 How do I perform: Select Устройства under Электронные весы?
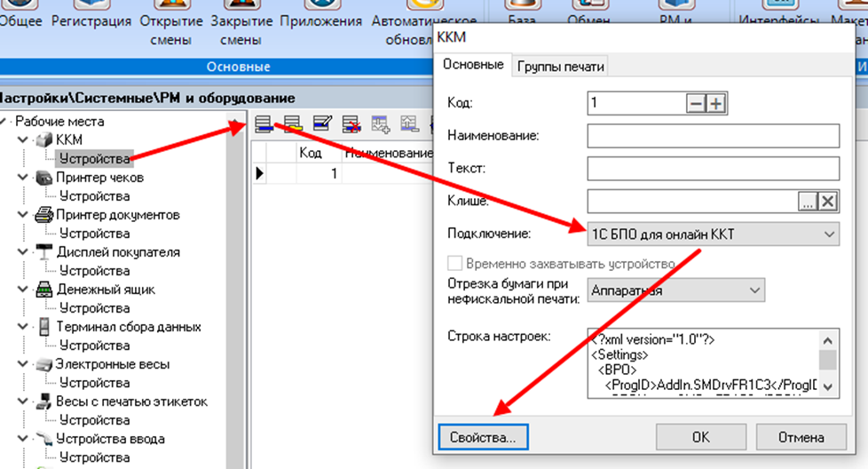coord(94,383)
